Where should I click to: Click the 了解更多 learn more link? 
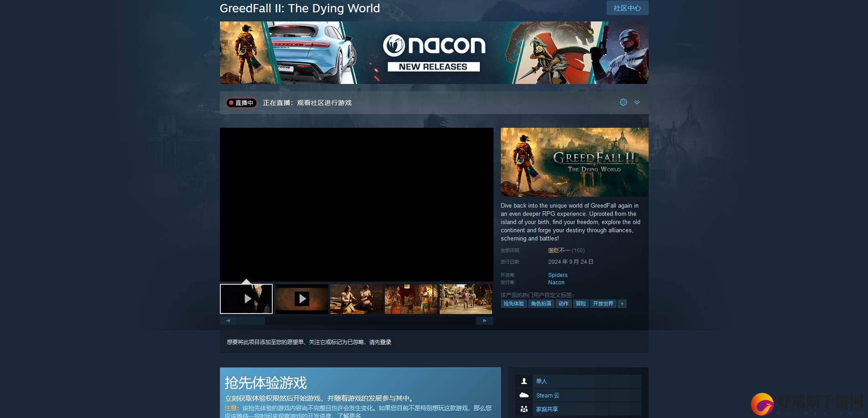349,415
